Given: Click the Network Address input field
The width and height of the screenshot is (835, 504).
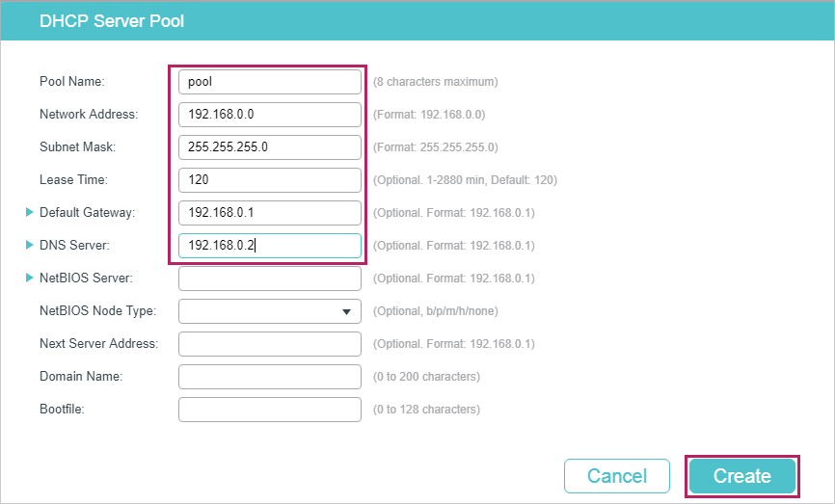Looking at the screenshot, I should coord(269,115).
